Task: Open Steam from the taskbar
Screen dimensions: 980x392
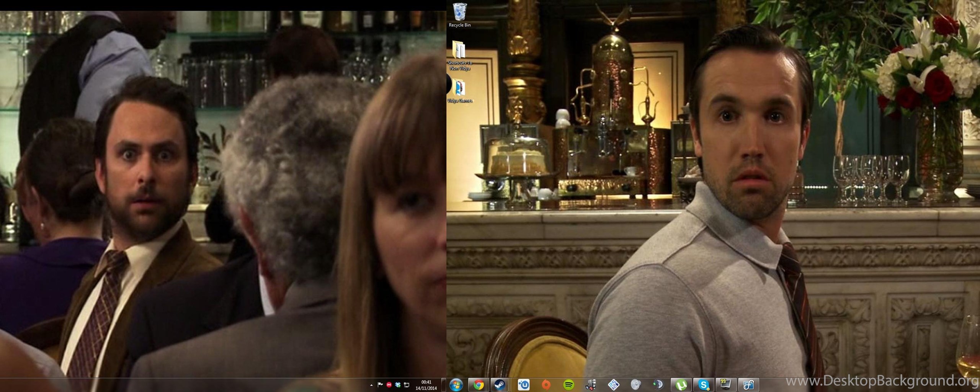Action: (x=500, y=385)
